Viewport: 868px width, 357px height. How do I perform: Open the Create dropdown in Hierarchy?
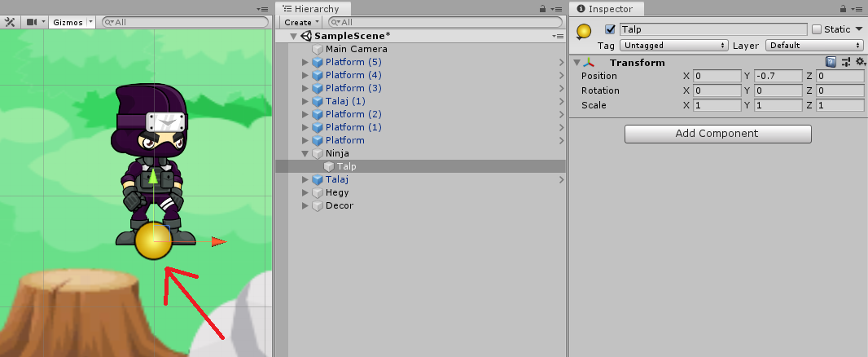(302, 22)
